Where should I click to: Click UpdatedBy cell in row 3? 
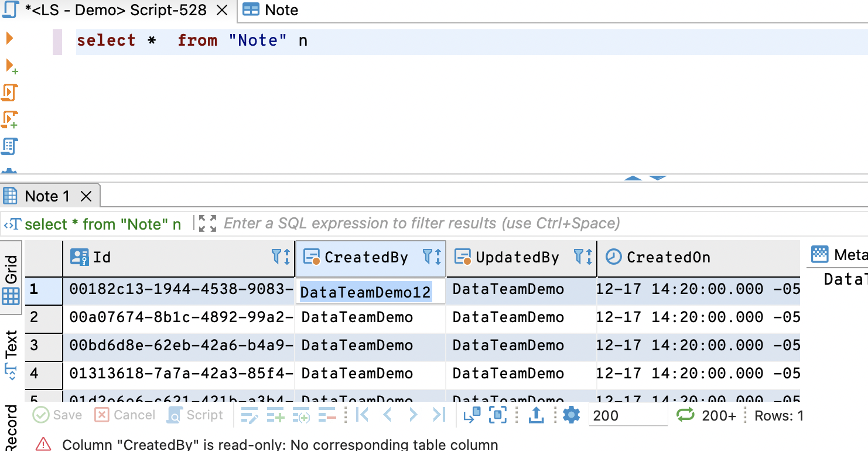521,346
